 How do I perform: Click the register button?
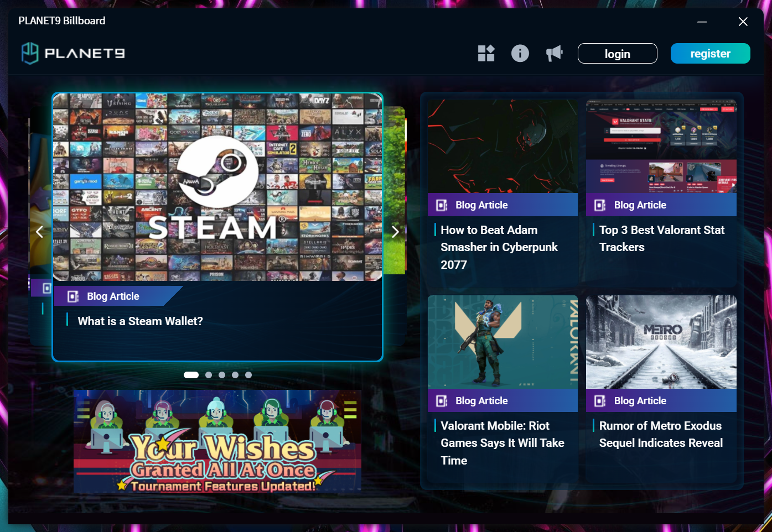711,54
